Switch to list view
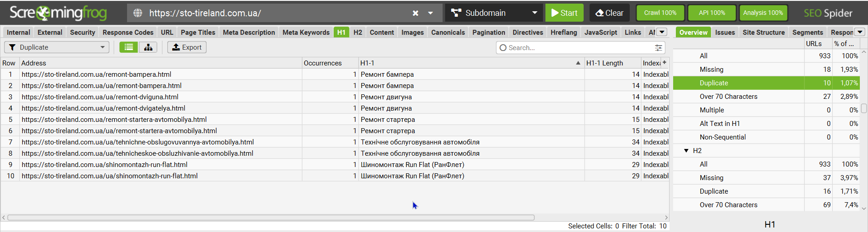The width and height of the screenshot is (868, 232). (x=129, y=47)
